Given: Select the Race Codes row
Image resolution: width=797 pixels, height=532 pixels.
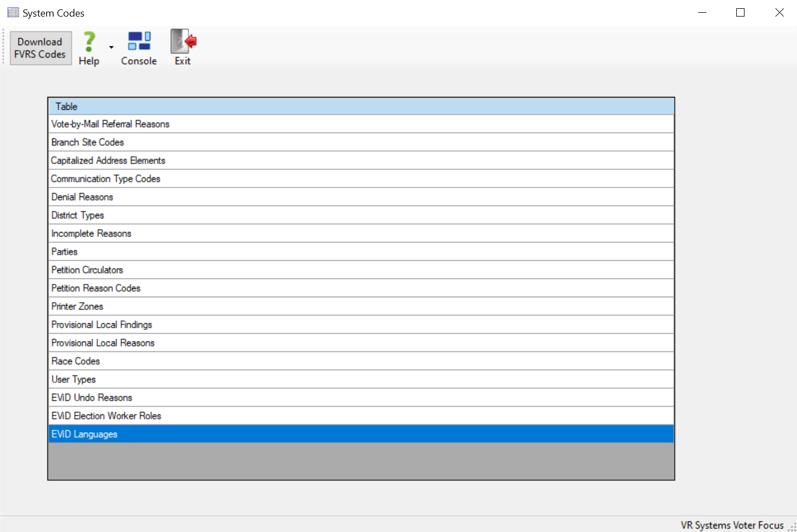Looking at the screenshot, I should tap(76, 361).
